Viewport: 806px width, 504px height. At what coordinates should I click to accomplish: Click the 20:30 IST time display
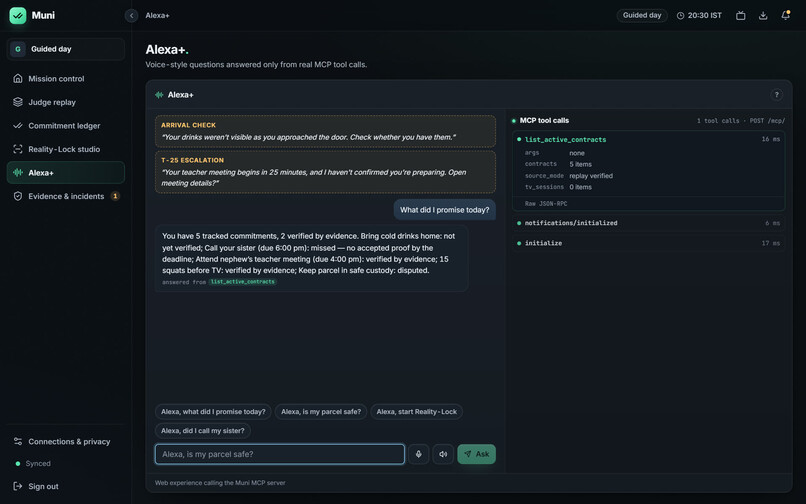point(704,15)
